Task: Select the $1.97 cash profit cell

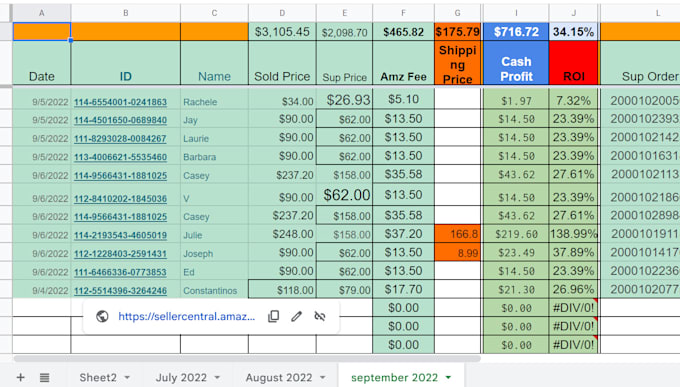Action: pos(516,99)
